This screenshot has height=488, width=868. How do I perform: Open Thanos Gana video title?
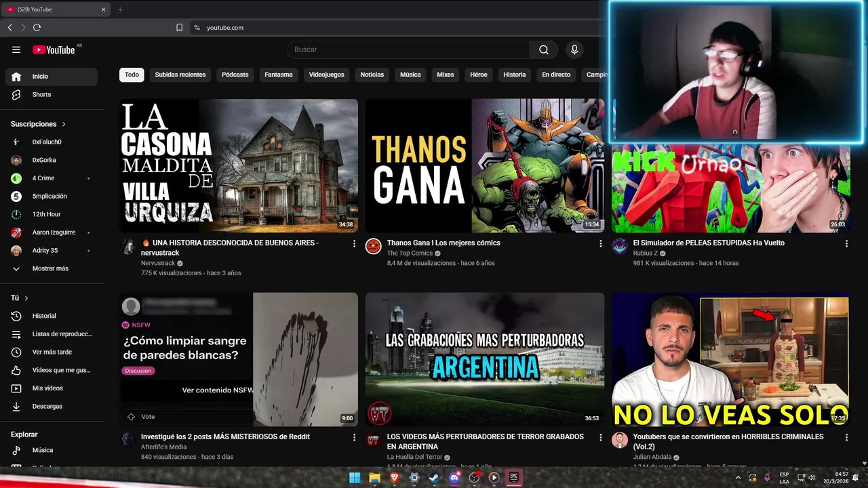(443, 243)
